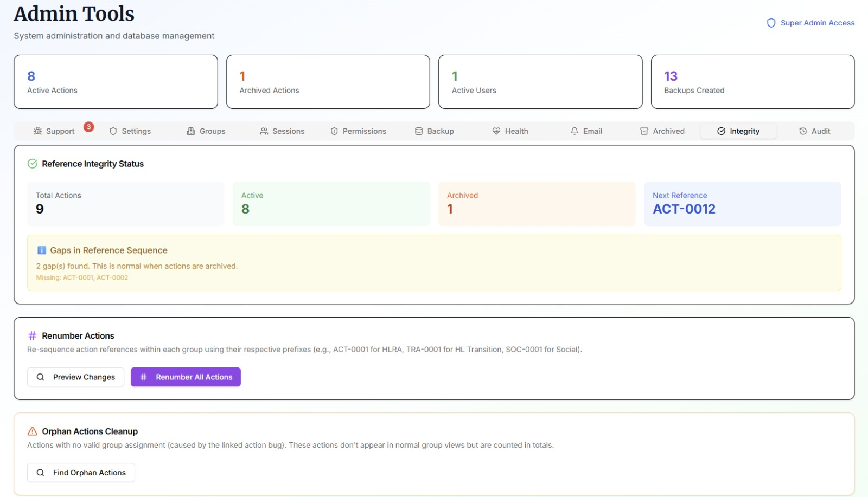Click the Archived tab box icon
This screenshot has width=868, height=497.
coord(644,131)
